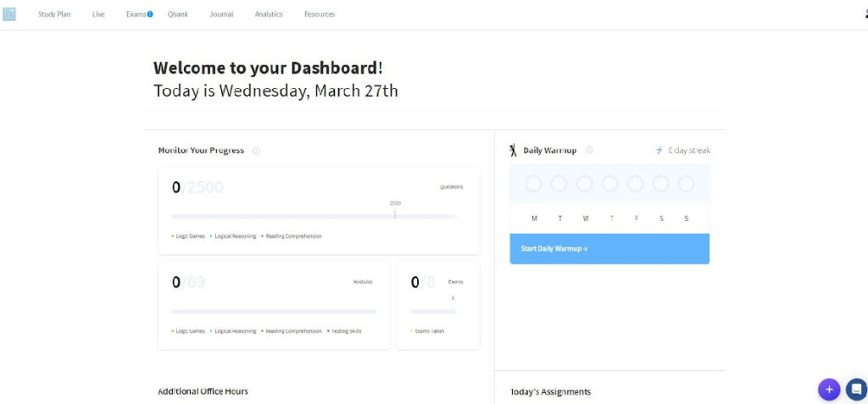
Task: Click the info icon beside Monitor Your Progress
Action: [256, 151]
